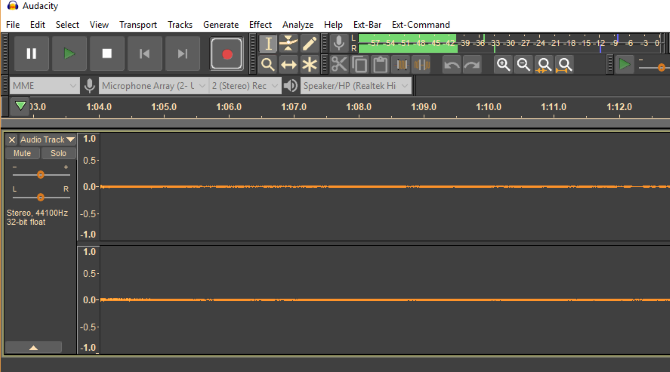Image resolution: width=670 pixels, height=372 pixels.
Task: Select the Draw pencil tool
Action: (x=309, y=44)
